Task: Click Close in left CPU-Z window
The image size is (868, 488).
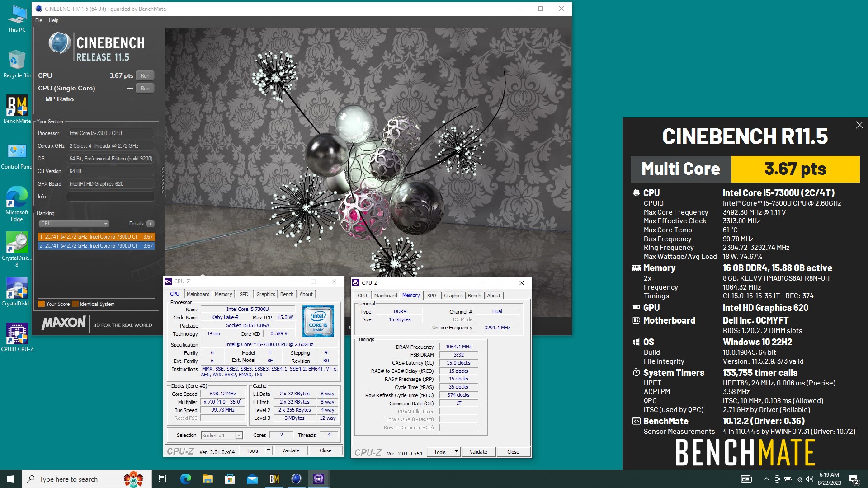Action: pos(325,451)
